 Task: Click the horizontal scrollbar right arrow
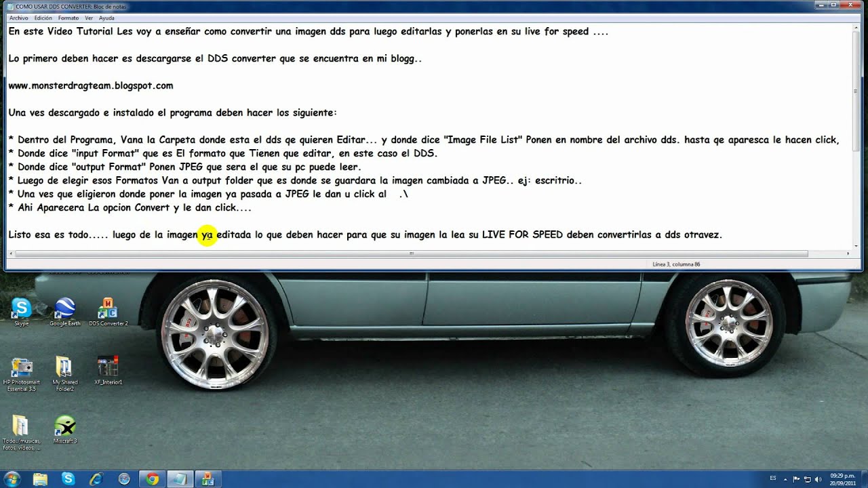coord(848,253)
